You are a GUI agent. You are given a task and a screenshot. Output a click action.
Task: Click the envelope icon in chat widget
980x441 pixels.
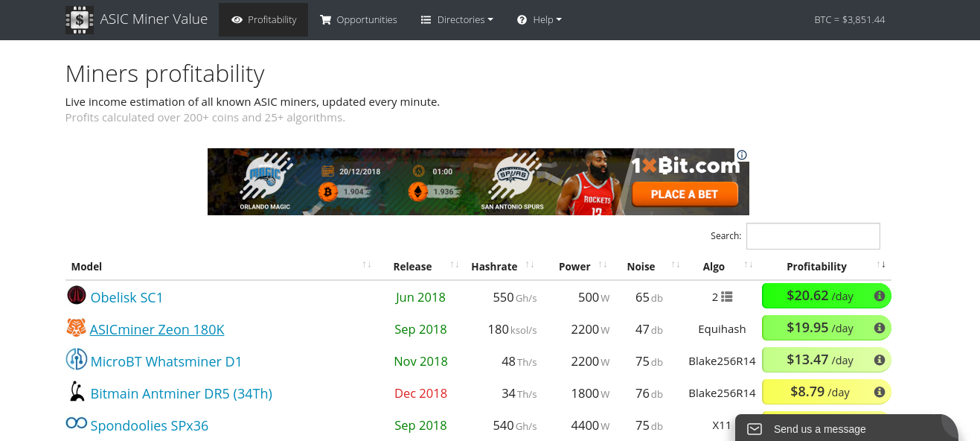point(755,429)
